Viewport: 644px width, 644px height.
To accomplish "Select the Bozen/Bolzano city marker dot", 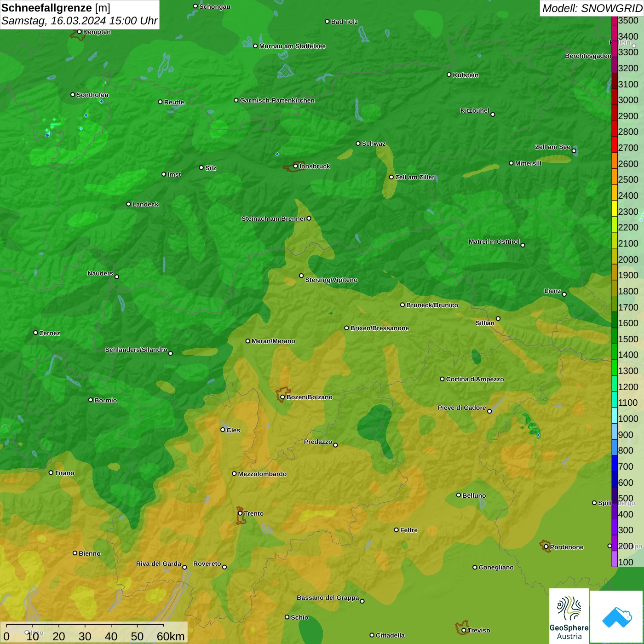I will tap(282, 397).
